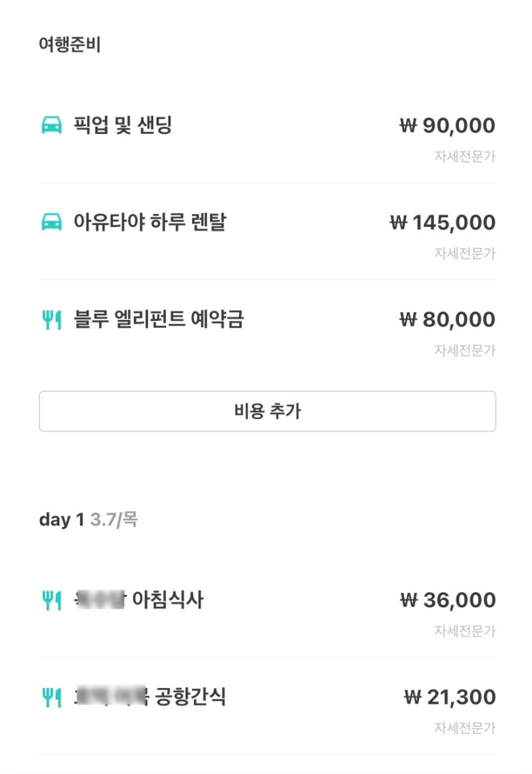Click fork-knife icon beside 아침식사 entry

click(52, 601)
